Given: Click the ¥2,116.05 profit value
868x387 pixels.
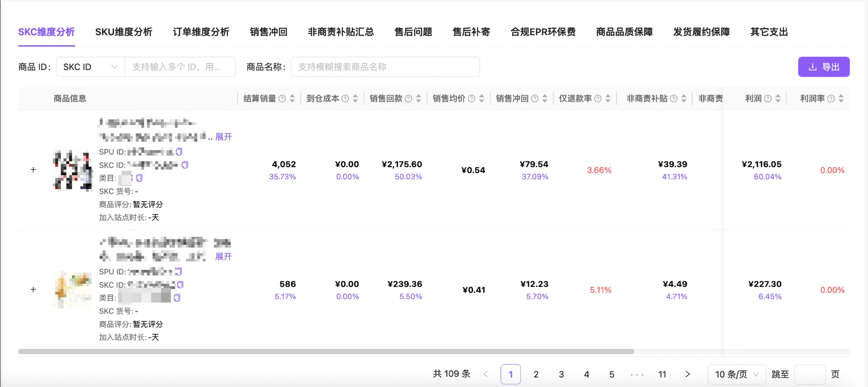Looking at the screenshot, I should (x=762, y=164).
